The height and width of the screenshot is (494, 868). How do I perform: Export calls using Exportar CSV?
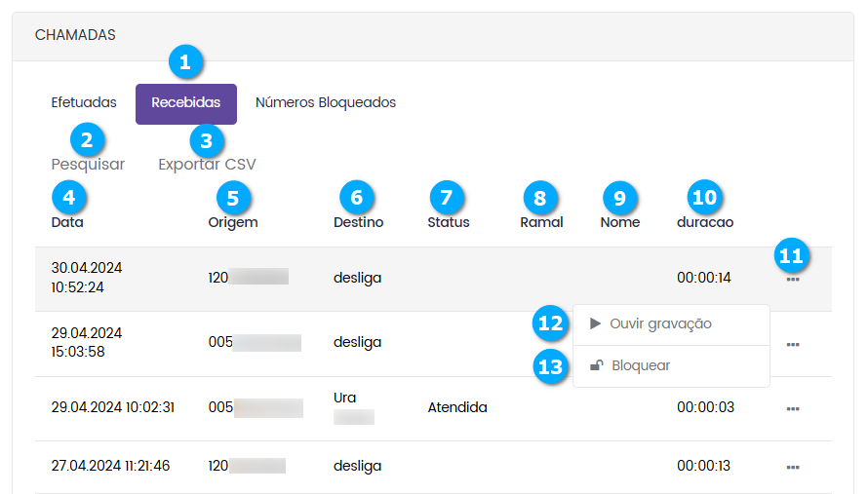click(x=207, y=164)
